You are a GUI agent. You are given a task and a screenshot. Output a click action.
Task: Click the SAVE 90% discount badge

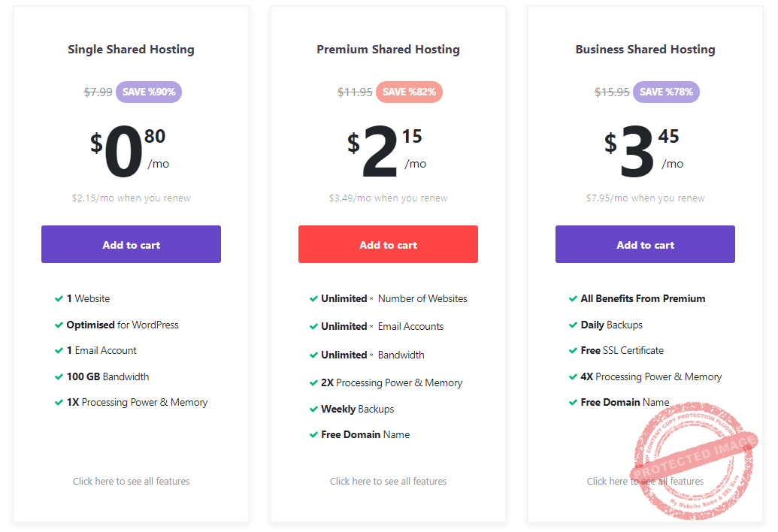click(149, 92)
